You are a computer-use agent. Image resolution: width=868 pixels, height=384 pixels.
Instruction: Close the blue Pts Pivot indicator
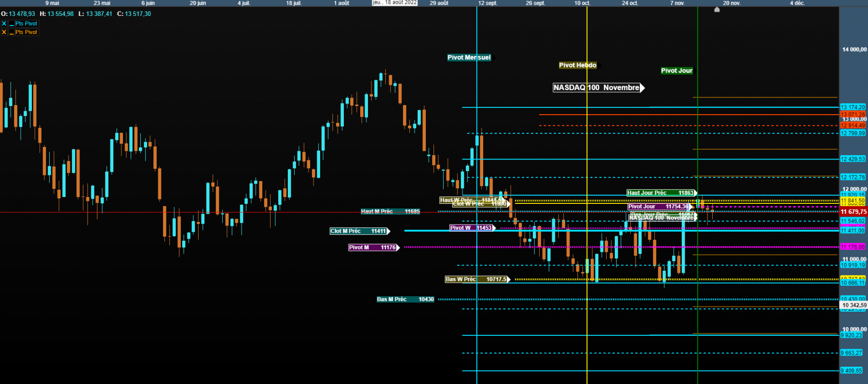(4, 24)
